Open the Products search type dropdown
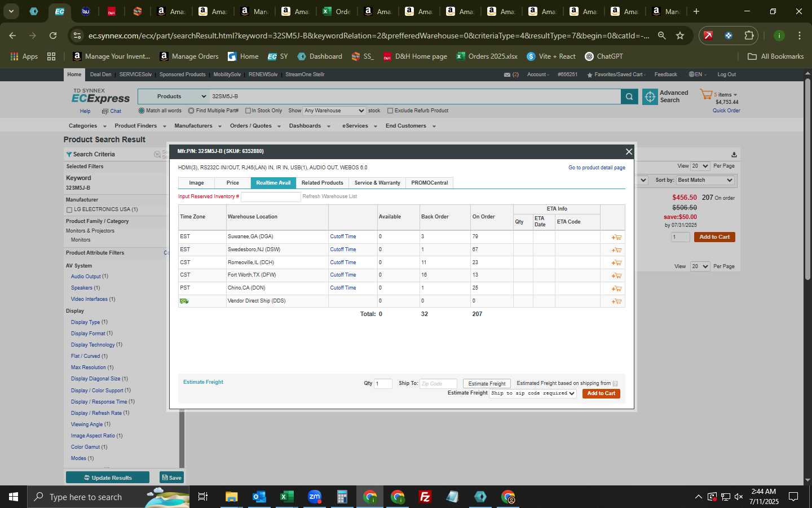 [x=174, y=97]
